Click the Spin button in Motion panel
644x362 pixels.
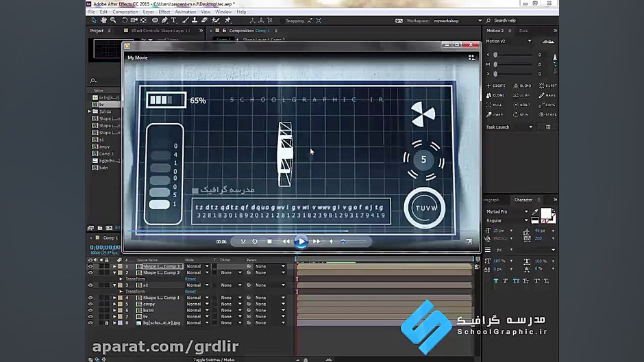pyautogui.click(x=523, y=114)
